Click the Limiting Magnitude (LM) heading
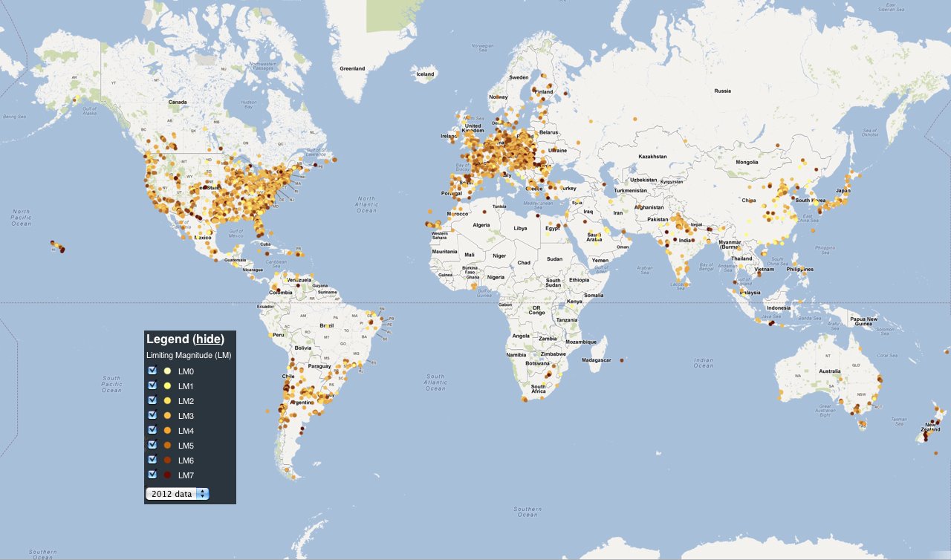Viewport: 951px width, 560px height. click(189, 356)
